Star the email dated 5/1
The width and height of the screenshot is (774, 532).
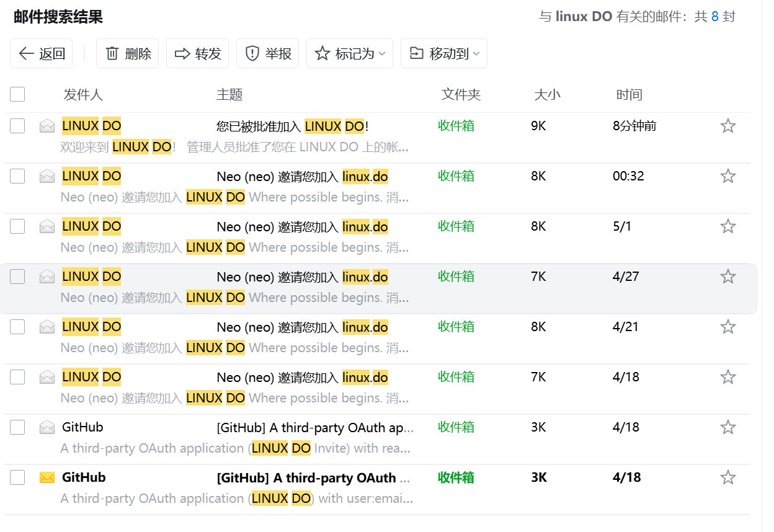click(x=727, y=226)
